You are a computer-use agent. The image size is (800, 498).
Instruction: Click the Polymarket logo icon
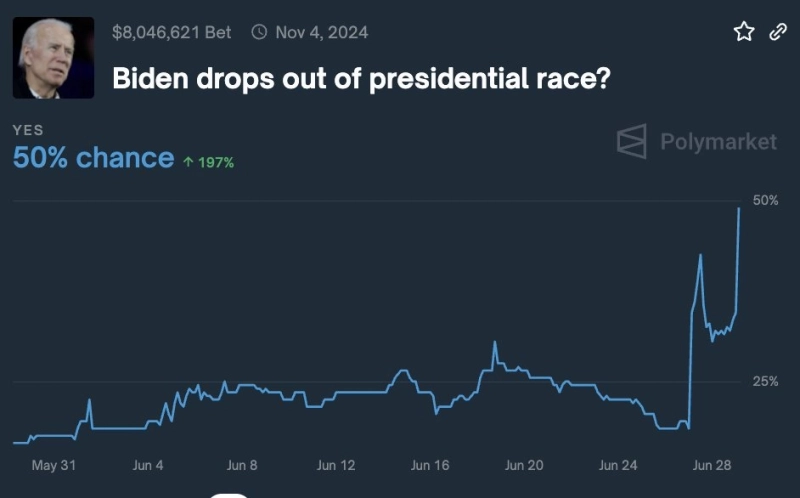(x=632, y=142)
